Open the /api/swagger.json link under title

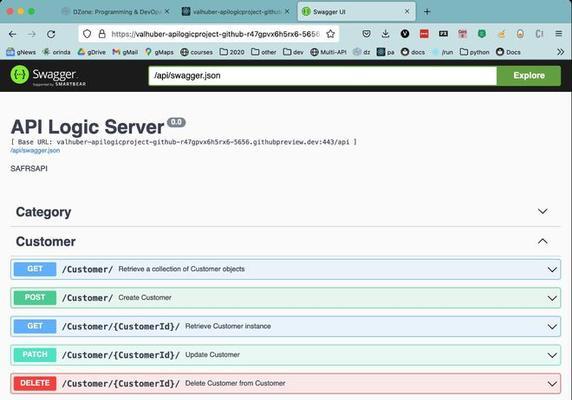pos(35,150)
